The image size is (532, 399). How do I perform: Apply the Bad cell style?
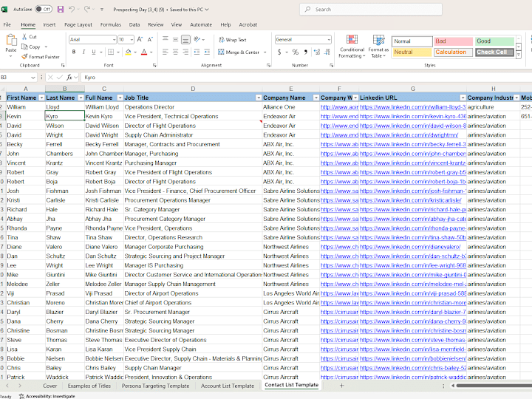tap(453, 41)
